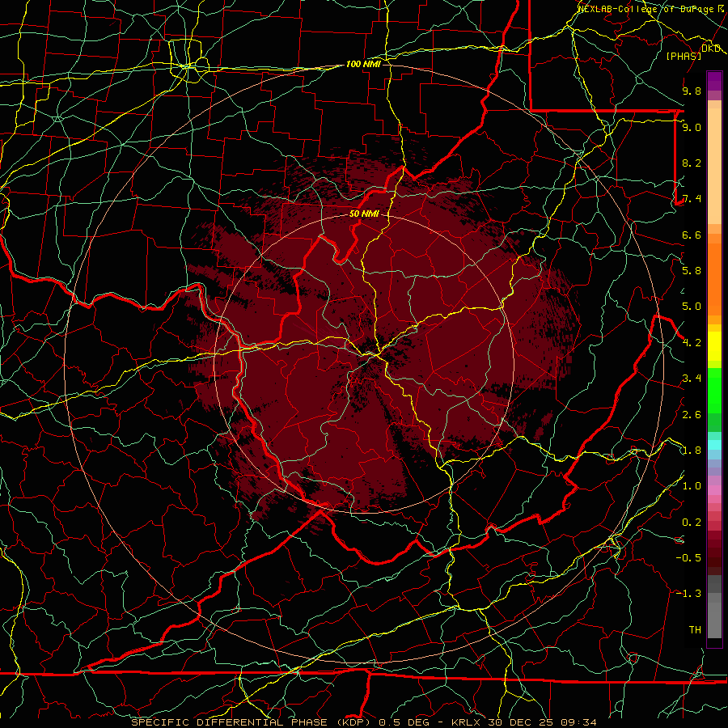The width and height of the screenshot is (728, 728).
Task: Click the 3.4 value on the scale
Action: coord(692,379)
